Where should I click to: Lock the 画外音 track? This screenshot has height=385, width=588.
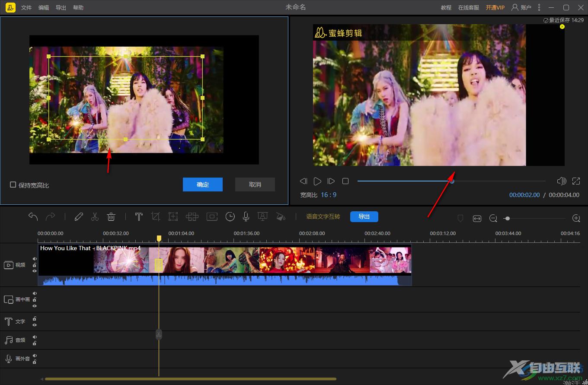click(35, 362)
